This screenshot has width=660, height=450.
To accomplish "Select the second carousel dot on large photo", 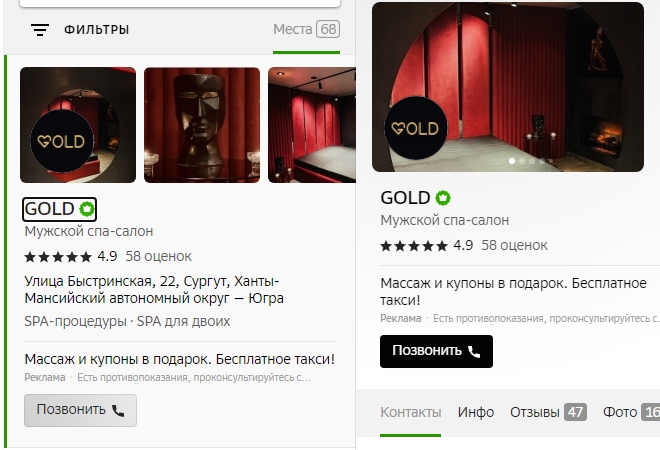I will point(522,161).
